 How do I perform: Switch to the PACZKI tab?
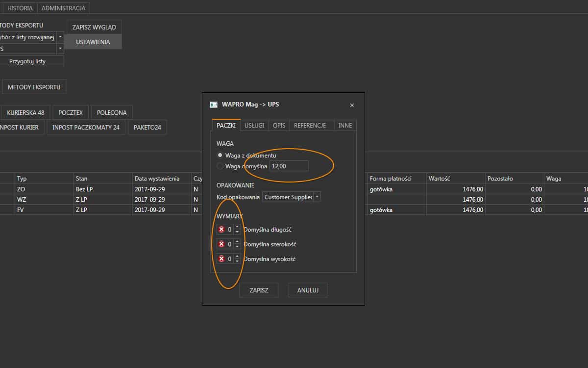tap(226, 126)
